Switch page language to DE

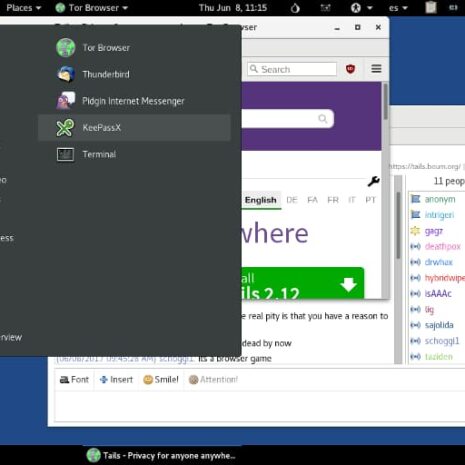coord(292,200)
